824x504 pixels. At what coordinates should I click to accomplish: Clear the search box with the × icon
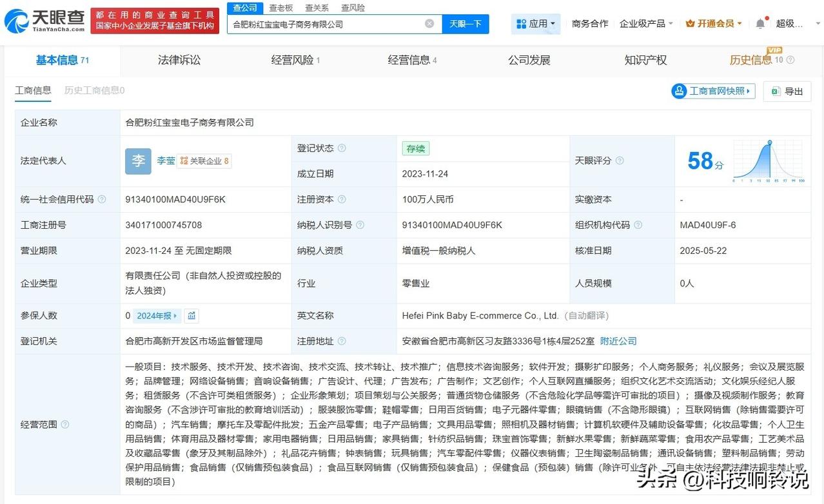click(x=429, y=23)
